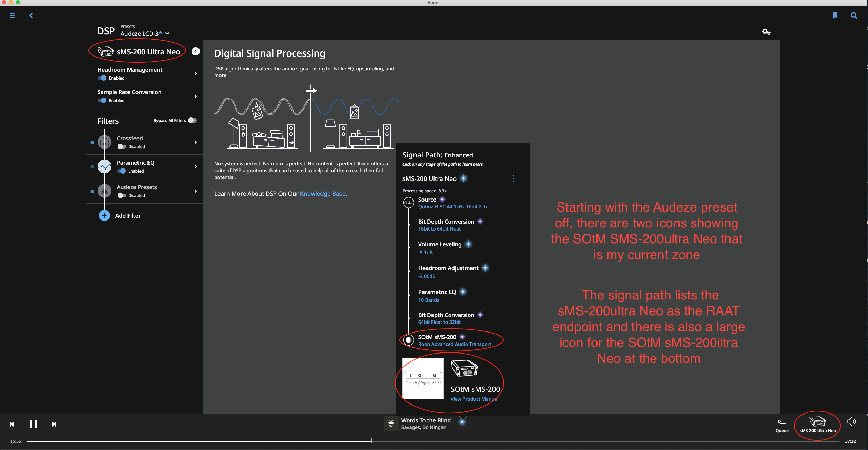Click Add Filter label

128,216
